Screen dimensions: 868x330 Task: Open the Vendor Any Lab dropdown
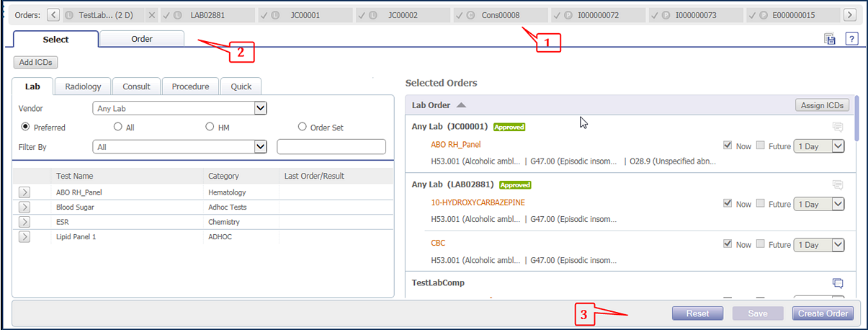coord(261,109)
